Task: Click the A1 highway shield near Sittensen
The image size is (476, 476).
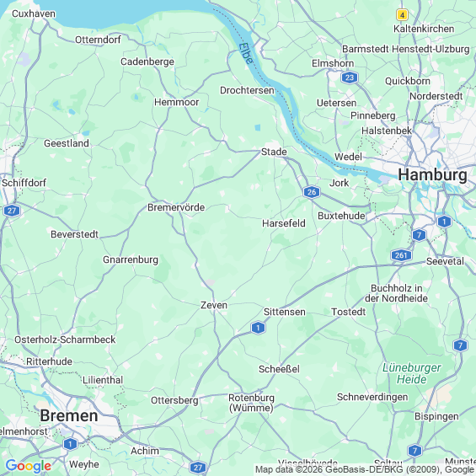Action: (x=258, y=328)
